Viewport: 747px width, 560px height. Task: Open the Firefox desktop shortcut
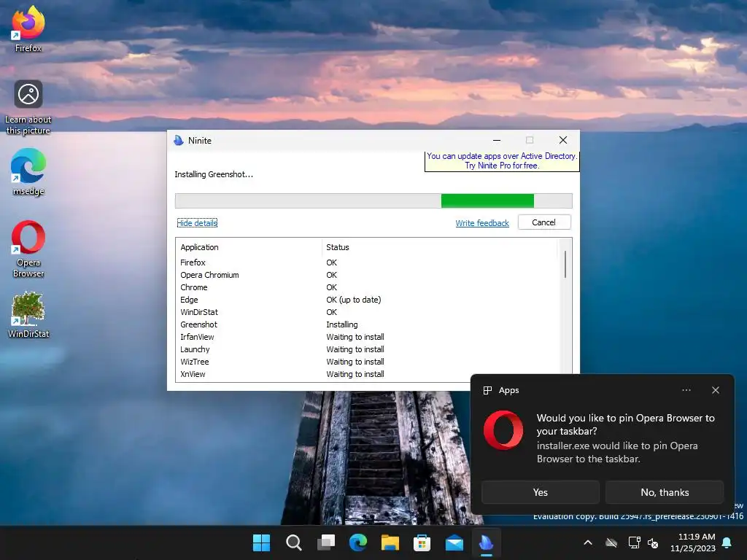tap(28, 28)
